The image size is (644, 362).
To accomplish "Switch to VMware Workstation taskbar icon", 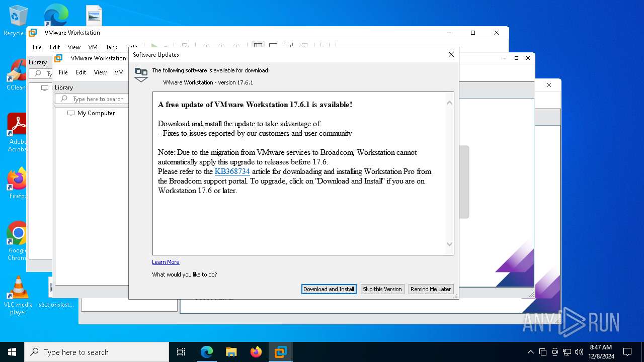I will point(281,352).
